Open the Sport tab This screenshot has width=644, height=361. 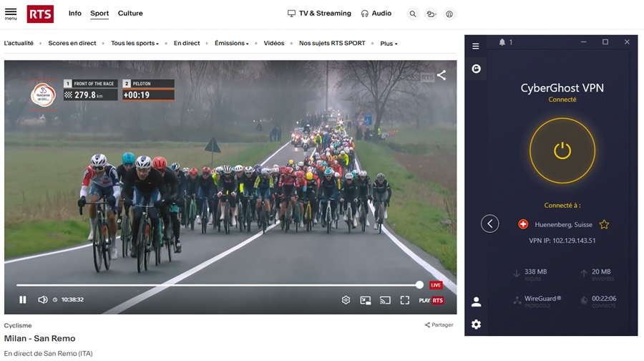(x=99, y=13)
